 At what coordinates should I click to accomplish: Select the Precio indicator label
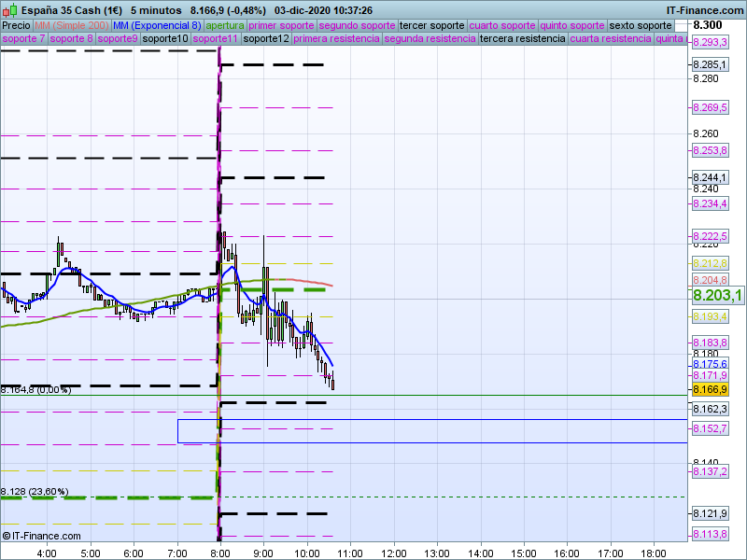tap(16, 25)
